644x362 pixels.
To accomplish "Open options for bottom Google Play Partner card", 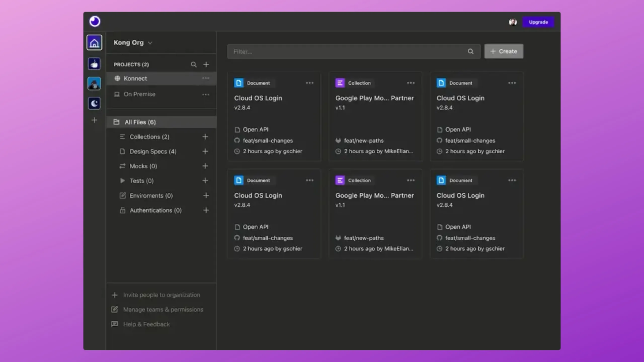I will 411,180.
